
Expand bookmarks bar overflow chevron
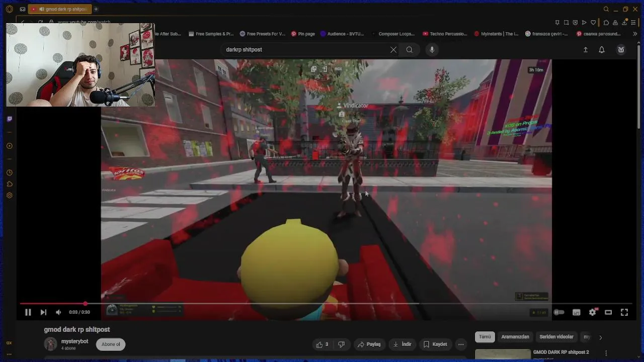(x=635, y=34)
